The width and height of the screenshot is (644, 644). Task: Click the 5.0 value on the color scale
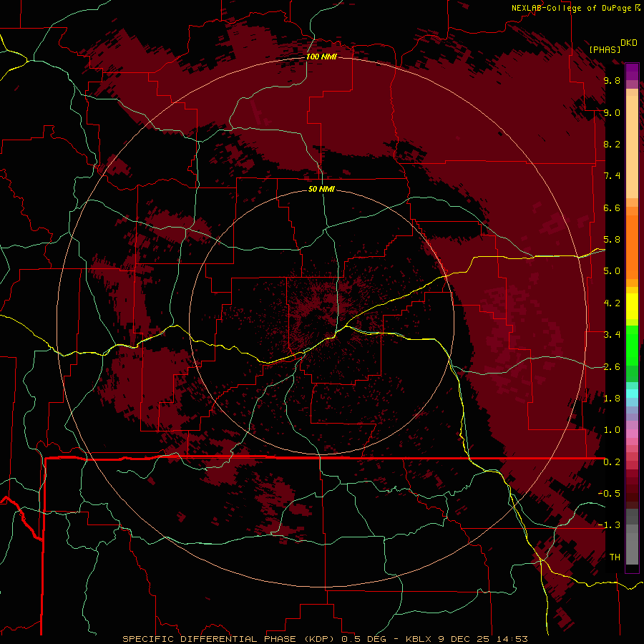click(x=612, y=271)
